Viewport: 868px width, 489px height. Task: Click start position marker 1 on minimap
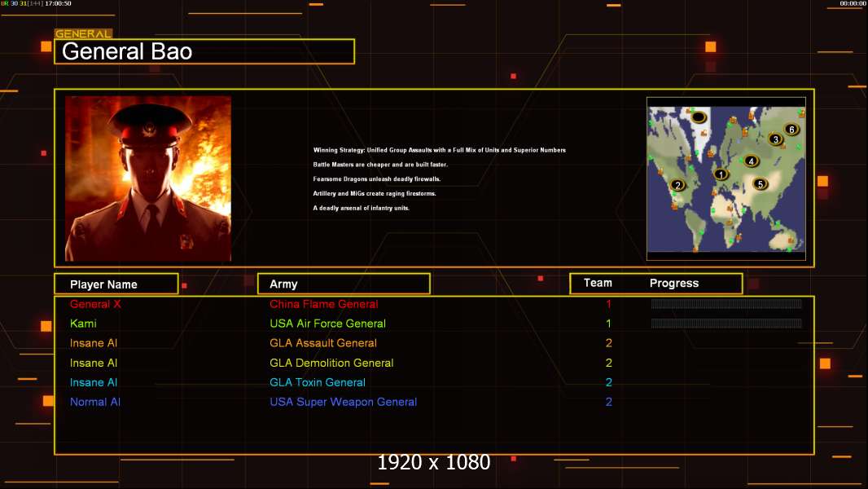[x=721, y=174]
